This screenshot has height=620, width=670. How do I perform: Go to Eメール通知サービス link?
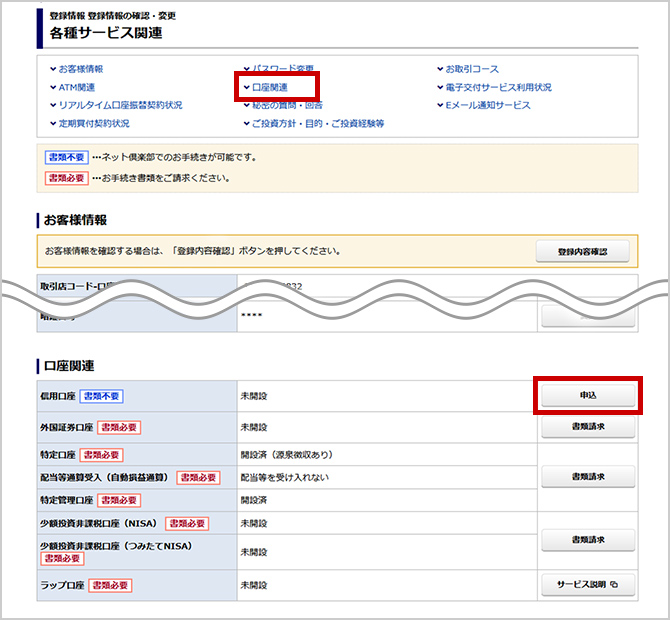point(488,105)
